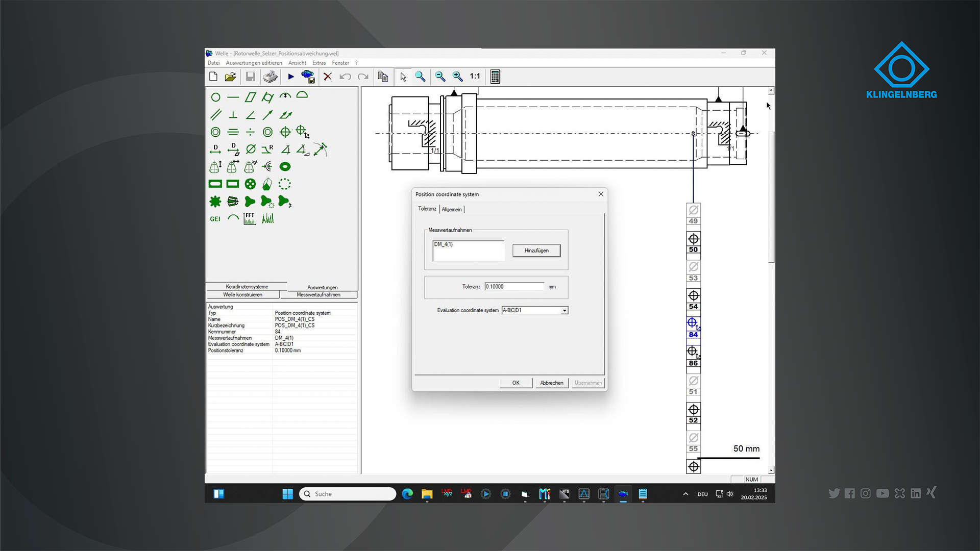Viewport: 980px width, 551px height.
Task: Open File Explorer from taskbar
Action: pyautogui.click(x=427, y=494)
